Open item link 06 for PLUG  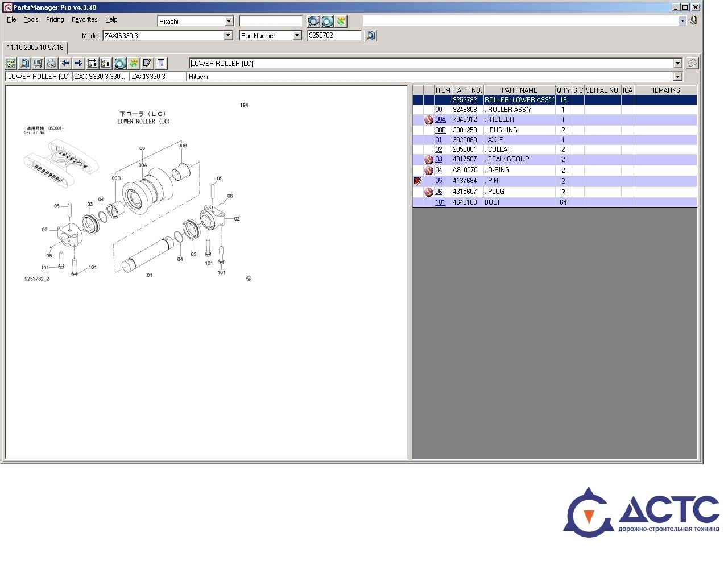[x=439, y=192]
